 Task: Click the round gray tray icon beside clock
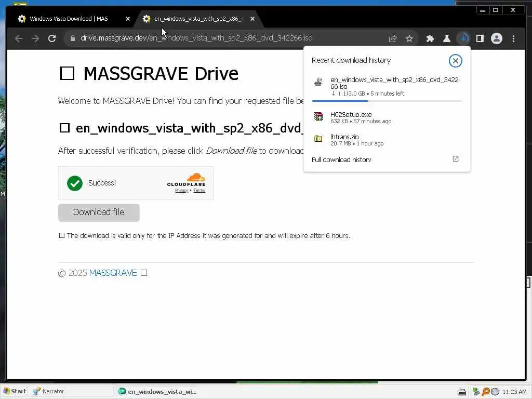[495, 392]
